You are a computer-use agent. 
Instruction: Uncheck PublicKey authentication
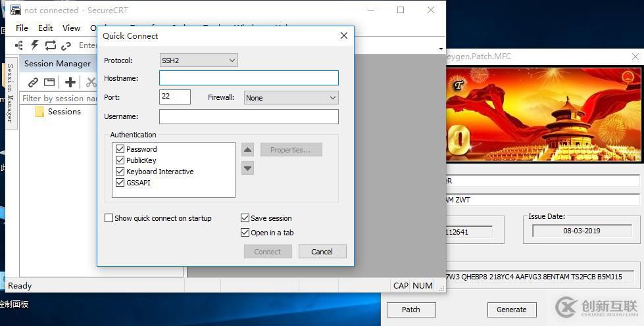(120, 160)
